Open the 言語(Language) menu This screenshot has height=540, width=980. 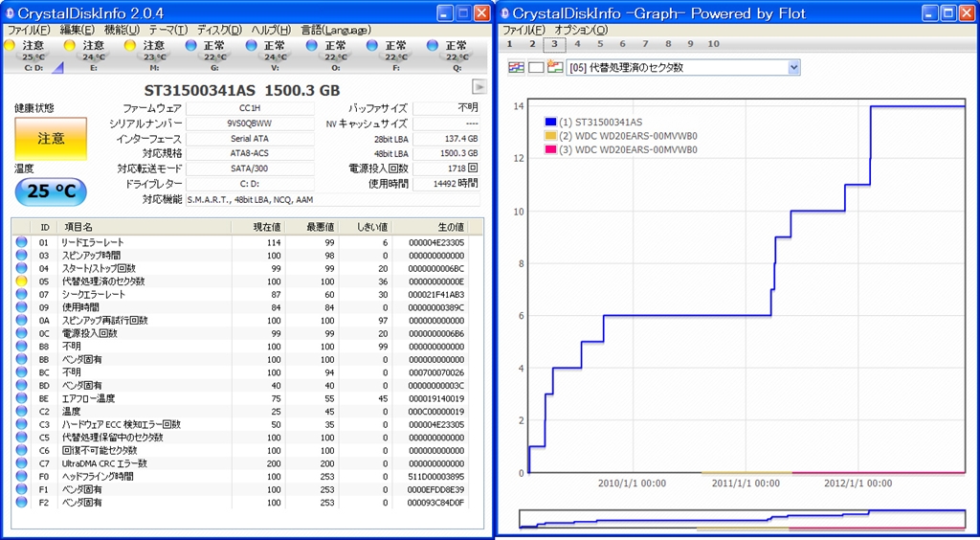(x=336, y=30)
